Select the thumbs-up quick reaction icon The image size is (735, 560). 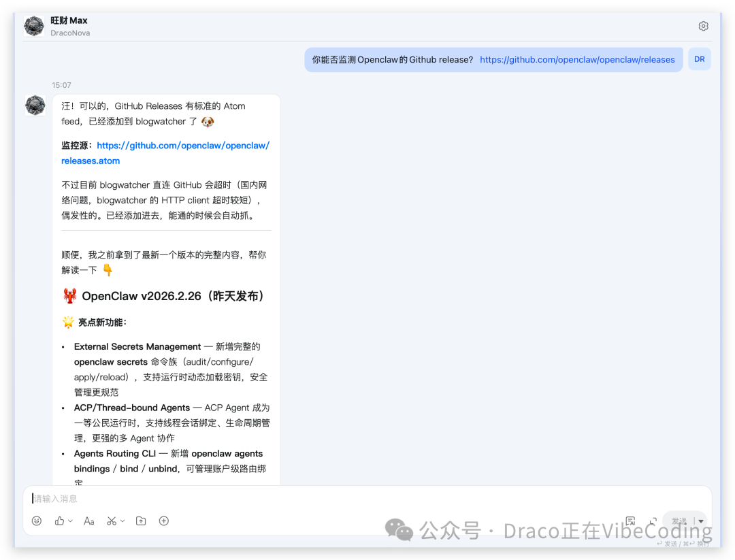tap(59, 521)
